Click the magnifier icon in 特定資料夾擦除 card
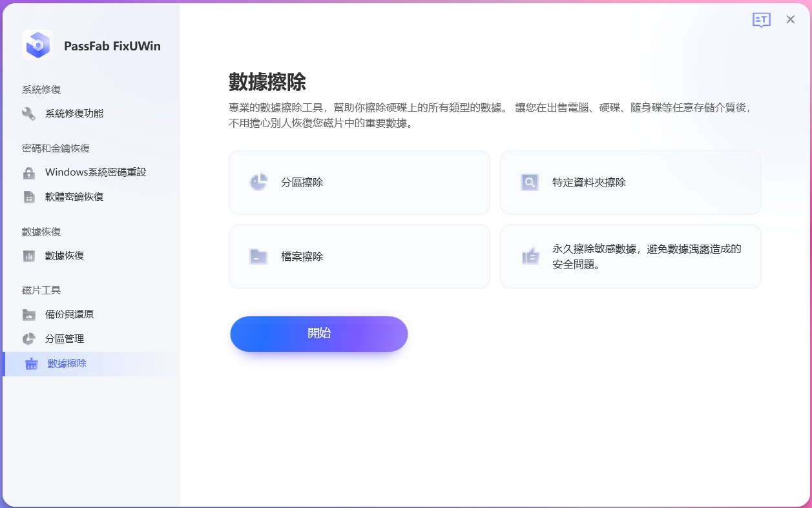The height and width of the screenshot is (508, 812). click(x=530, y=183)
